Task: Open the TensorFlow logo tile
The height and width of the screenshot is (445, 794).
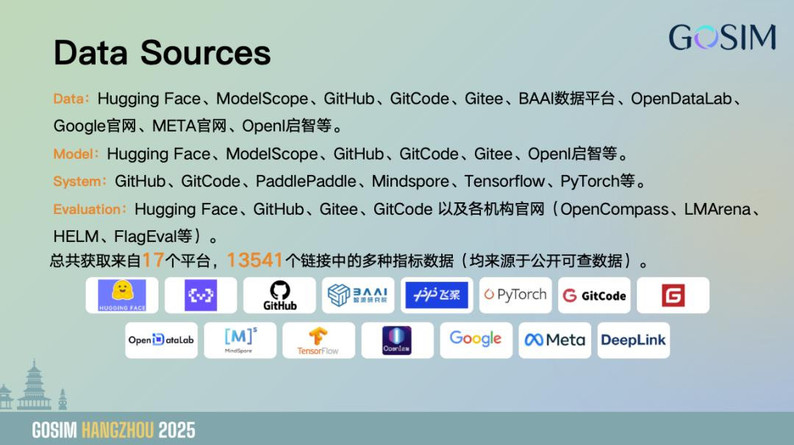Action: [319, 340]
